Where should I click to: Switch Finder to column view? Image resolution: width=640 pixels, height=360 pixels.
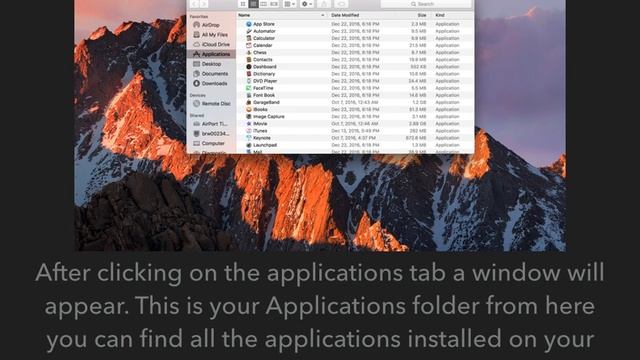[x=263, y=4]
